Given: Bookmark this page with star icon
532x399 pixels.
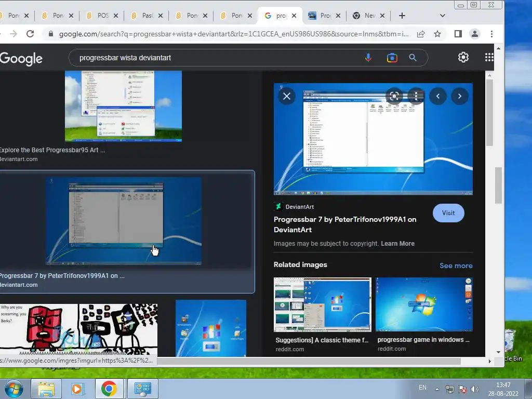Looking at the screenshot, I should [x=437, y=34].
